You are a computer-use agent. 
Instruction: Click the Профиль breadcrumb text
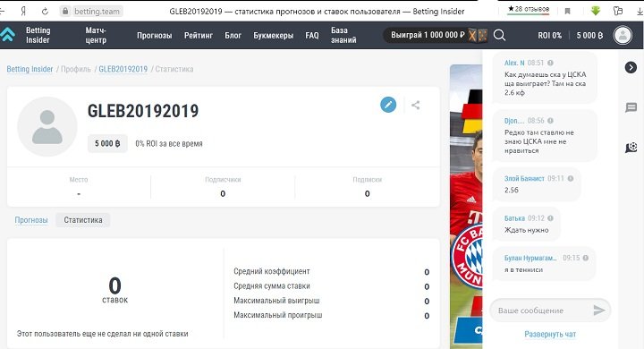75,69
